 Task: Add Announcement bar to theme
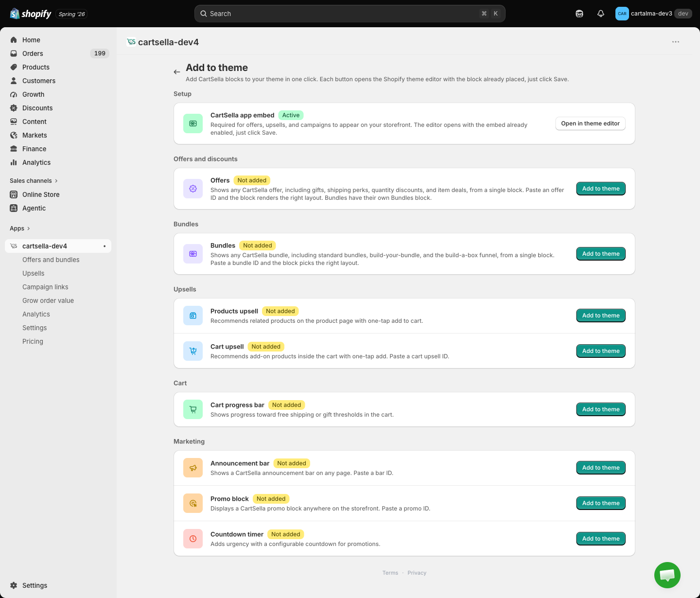(601, 468)
